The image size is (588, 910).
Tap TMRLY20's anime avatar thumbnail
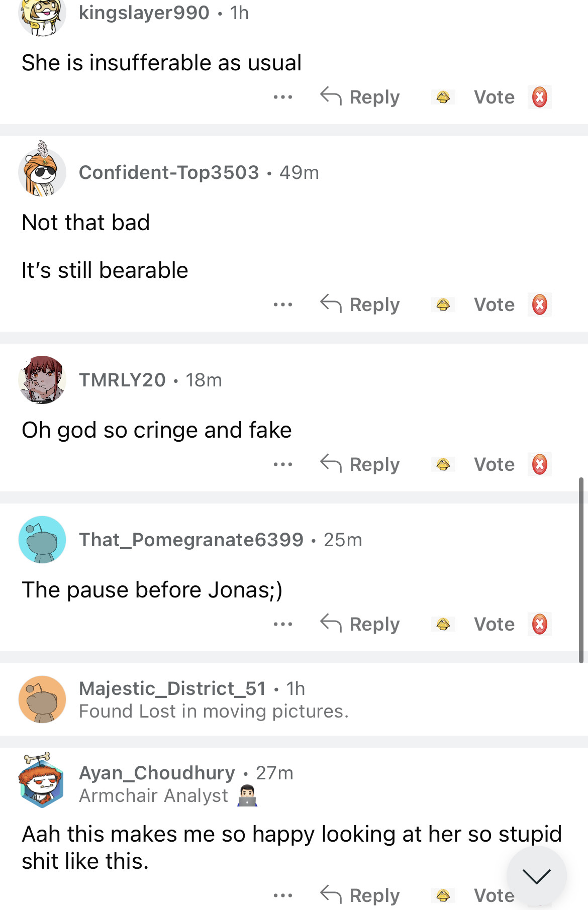coord(42,380)
